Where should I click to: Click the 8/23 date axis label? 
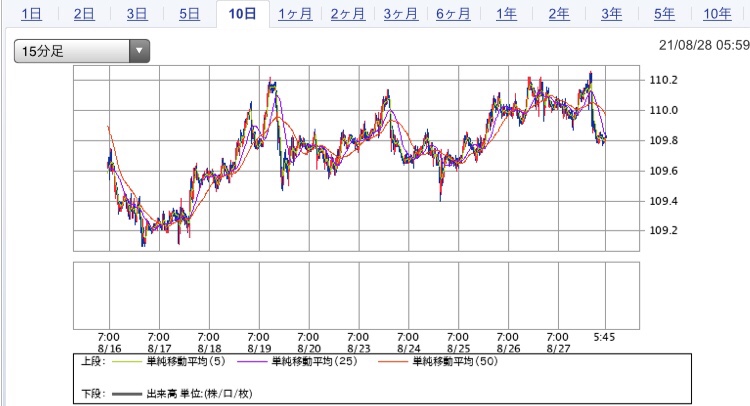click(x=359, y=349)
